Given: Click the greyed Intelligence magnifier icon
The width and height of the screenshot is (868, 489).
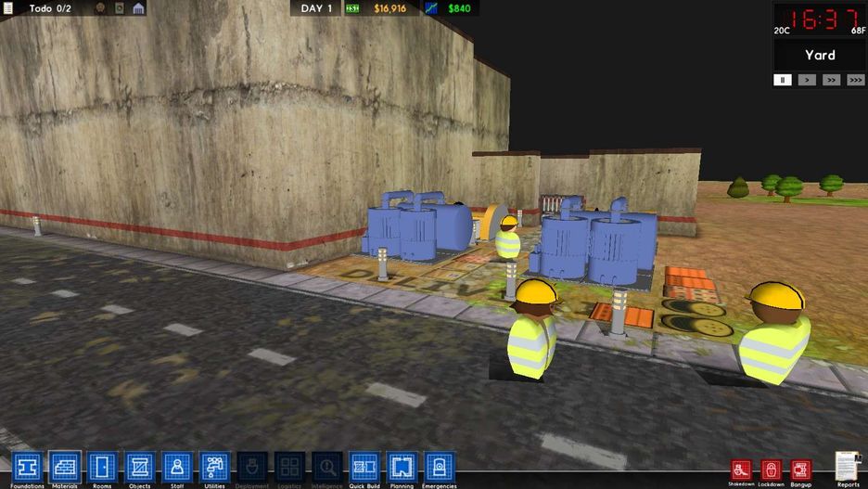Looking at the screenshot, I should click(326, 467).
